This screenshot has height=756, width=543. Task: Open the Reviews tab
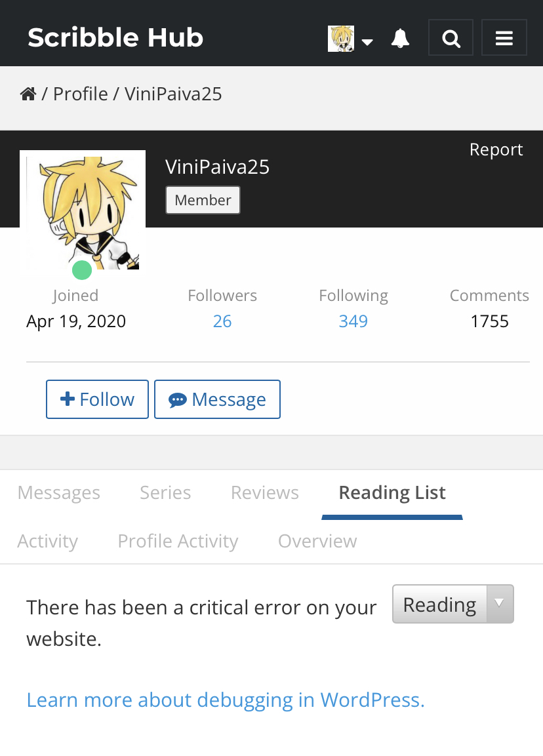click(x=265, y=492)
